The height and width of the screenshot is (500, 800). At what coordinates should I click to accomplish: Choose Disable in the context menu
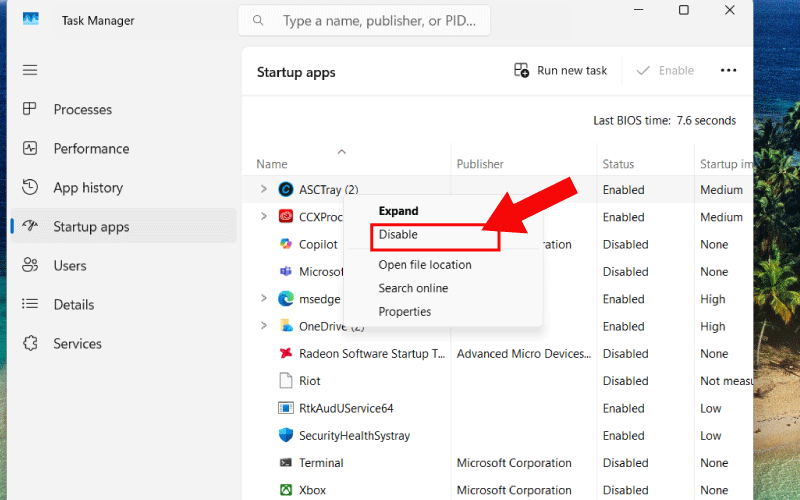[398, 234]
